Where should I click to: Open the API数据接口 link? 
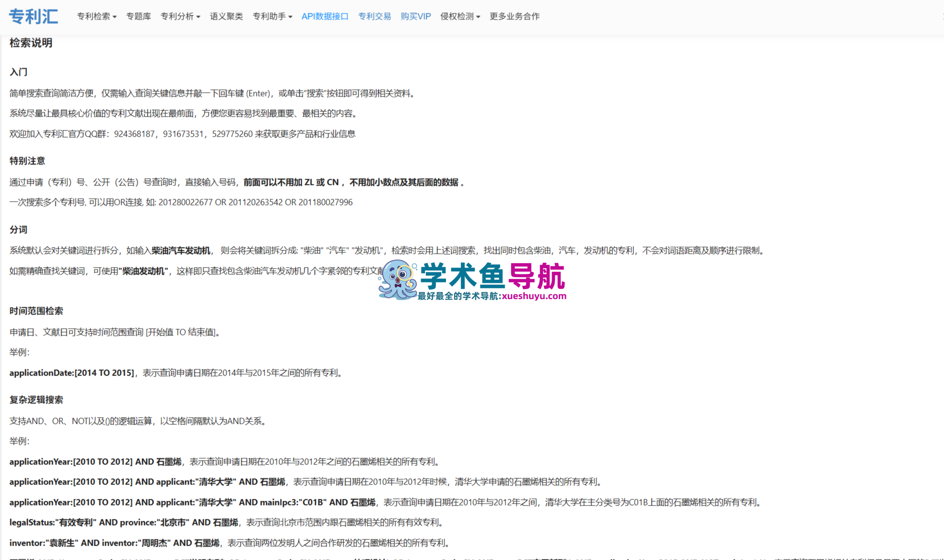[325, 17]
